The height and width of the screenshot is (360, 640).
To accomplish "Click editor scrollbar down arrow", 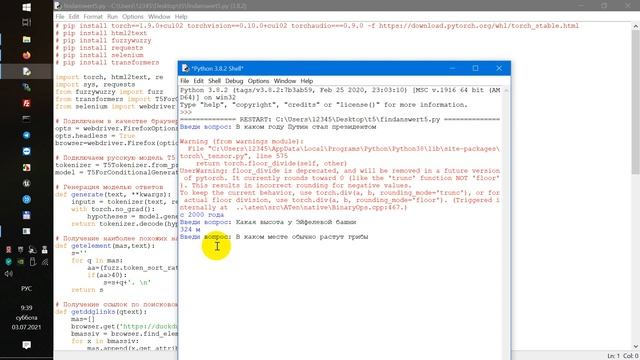I will tap(636, 346).
